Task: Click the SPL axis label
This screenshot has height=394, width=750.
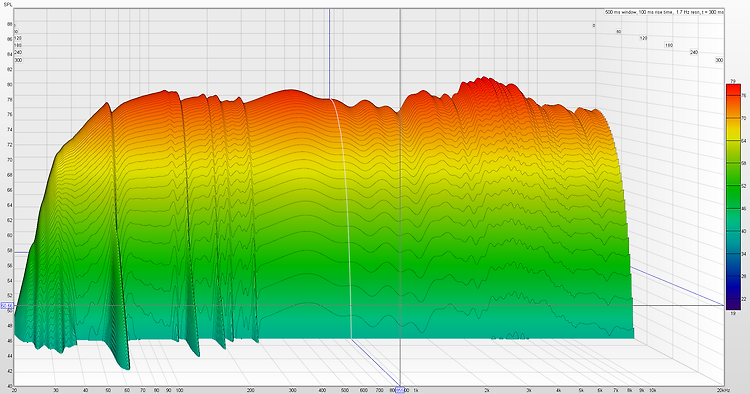Action: 7,4
